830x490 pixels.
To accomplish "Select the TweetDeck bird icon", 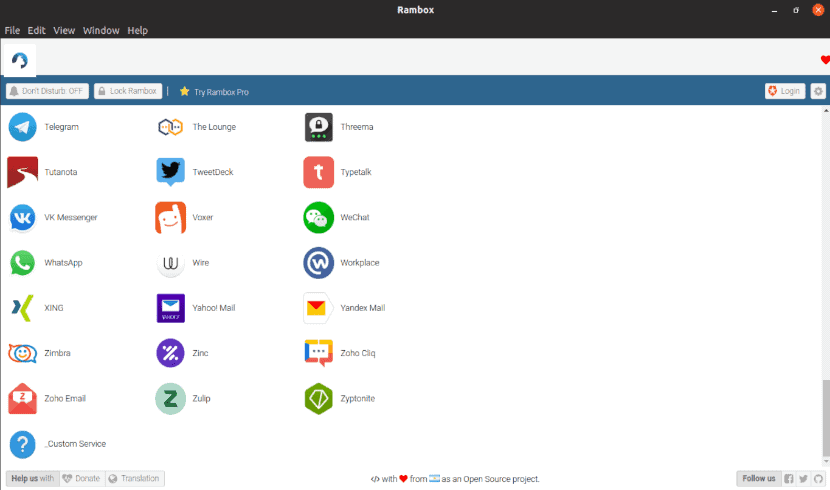I will 170,172.
